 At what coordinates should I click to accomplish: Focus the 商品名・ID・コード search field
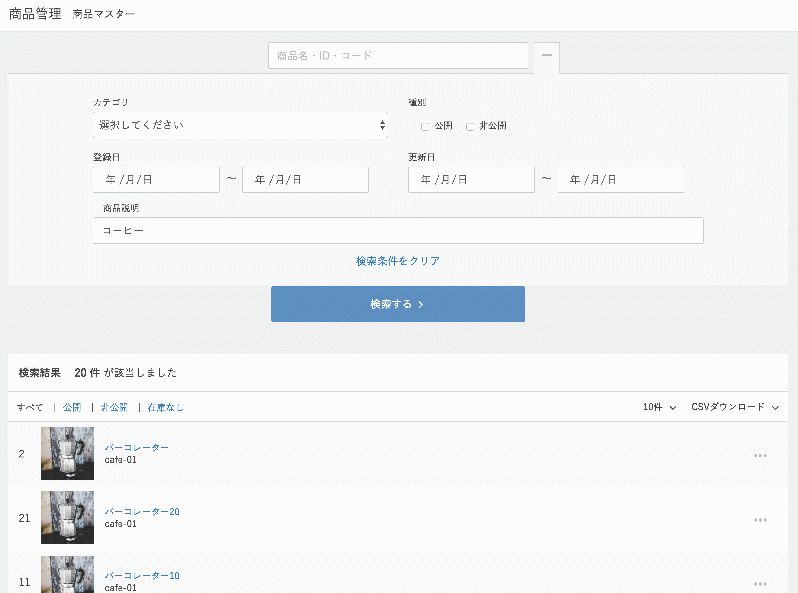398,55
